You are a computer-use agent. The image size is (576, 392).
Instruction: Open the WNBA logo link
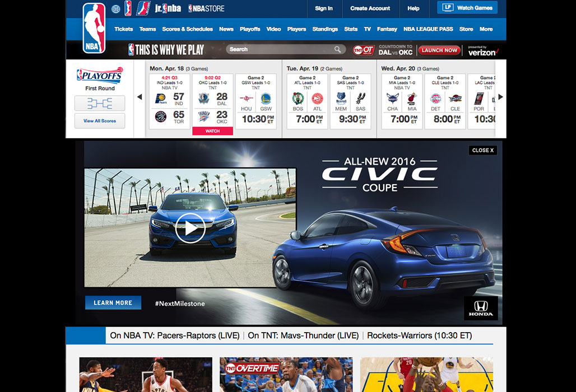[x=128, y=8]
